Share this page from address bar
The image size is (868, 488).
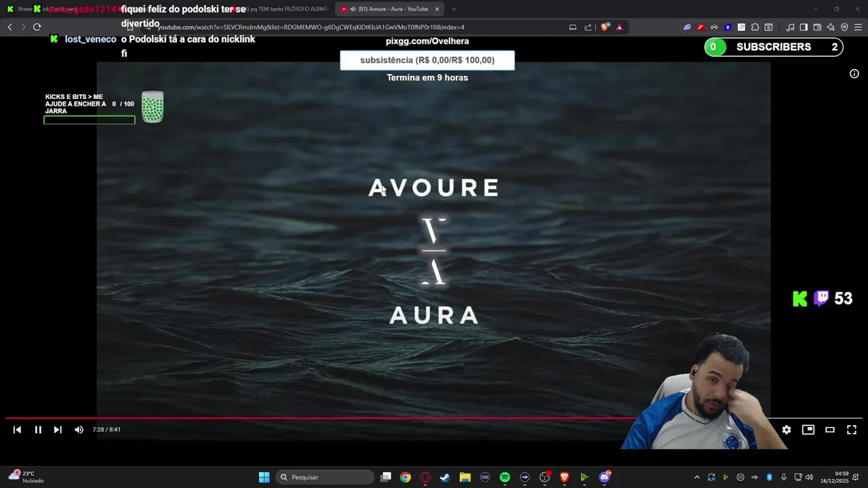click(x=588, y=27)
